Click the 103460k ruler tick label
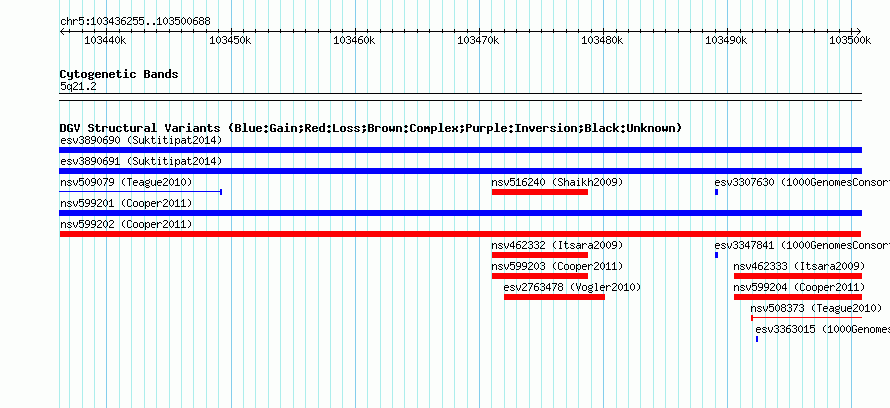This screenshot has height=408, width=890. (x=354, y=40)
